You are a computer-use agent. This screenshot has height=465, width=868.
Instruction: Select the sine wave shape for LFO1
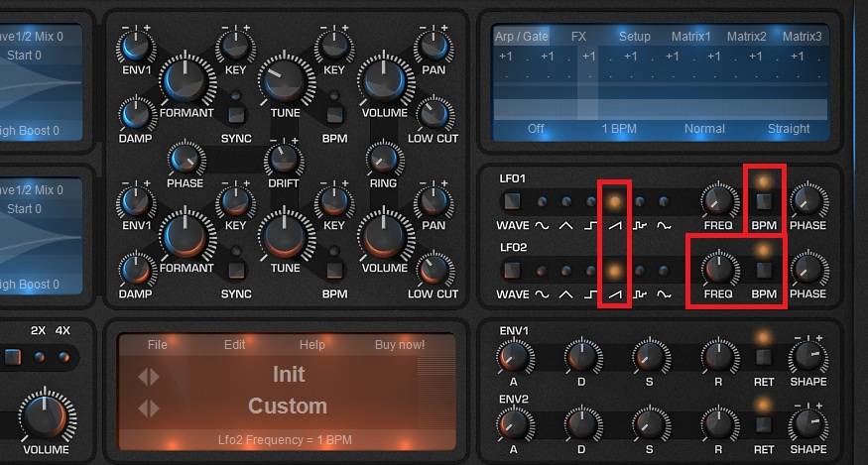[542, 202]
